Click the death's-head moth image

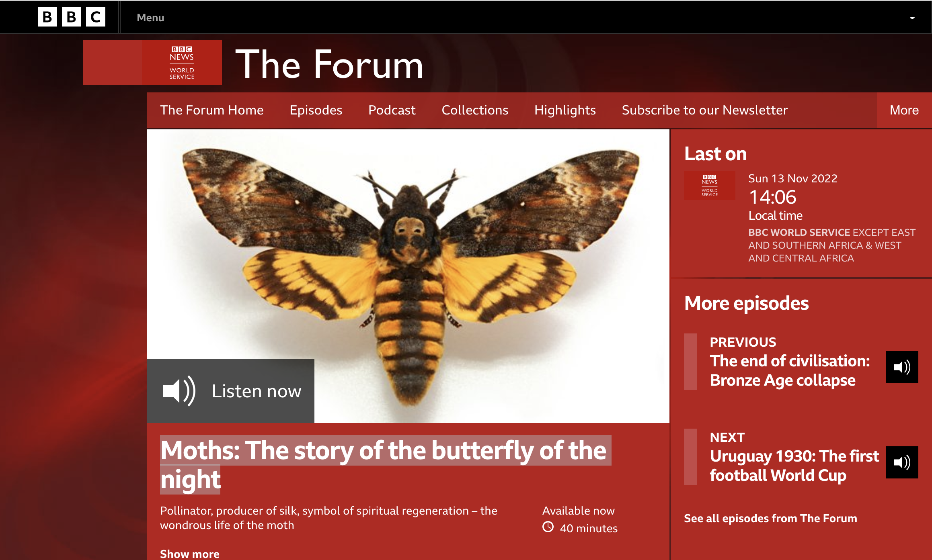point(408,276)
